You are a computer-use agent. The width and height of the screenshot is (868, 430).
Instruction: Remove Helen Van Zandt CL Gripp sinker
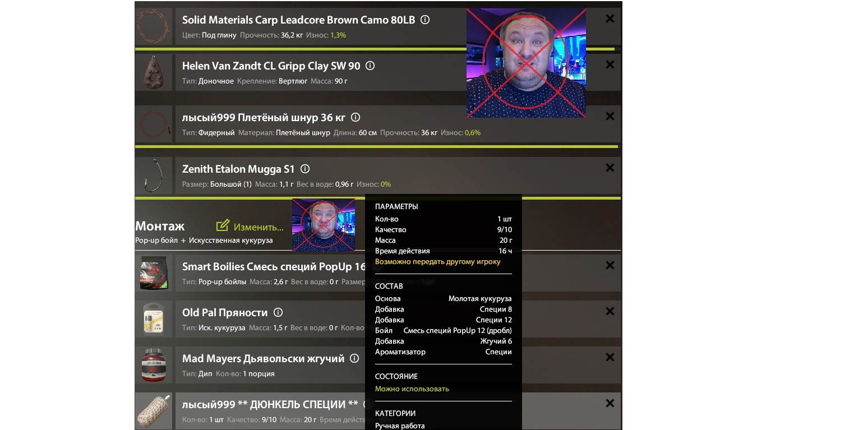(x=610, y=65)
